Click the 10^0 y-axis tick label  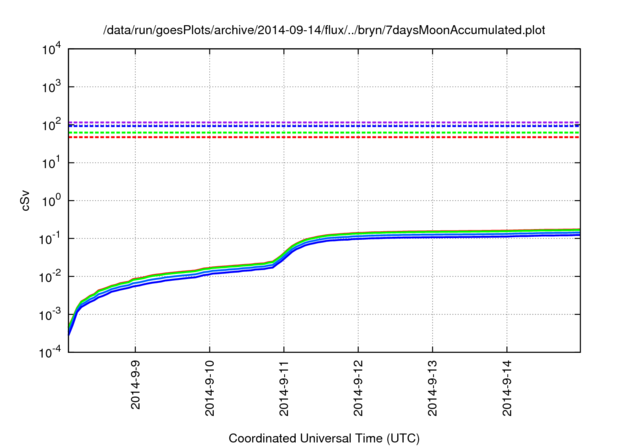(52, 201)
